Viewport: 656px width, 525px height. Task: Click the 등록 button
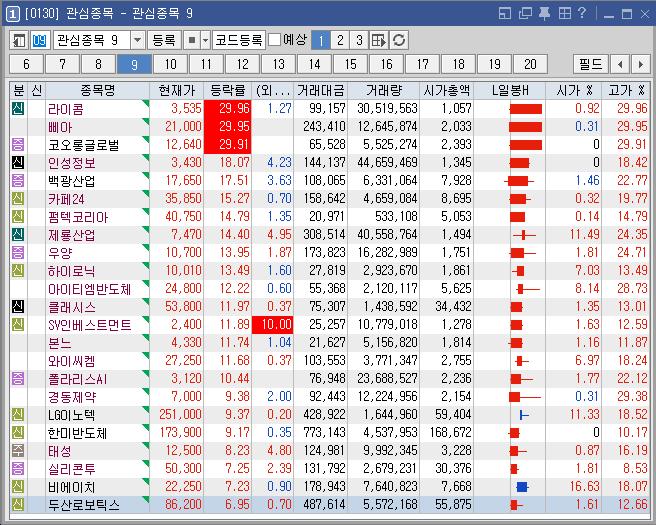tap(164, 40)
